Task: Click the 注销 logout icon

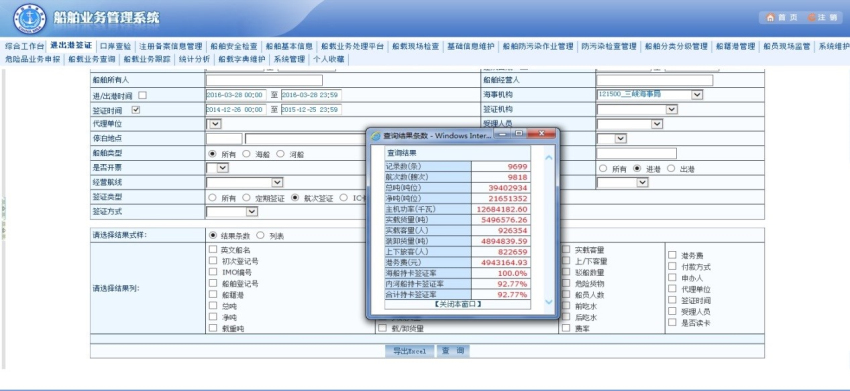Action: point(812,17)
